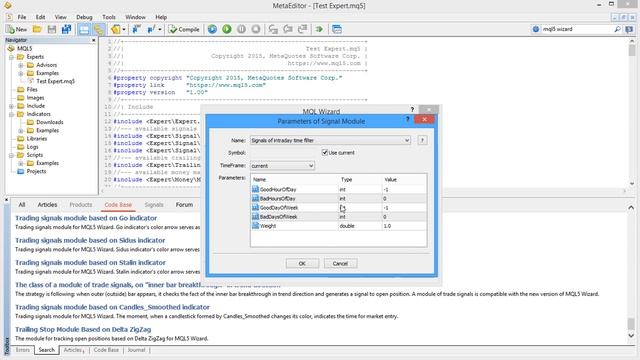The image size is (640, 360).
Task: Select BadDaysOfWeek parameter row
Action: click(339, 217)
